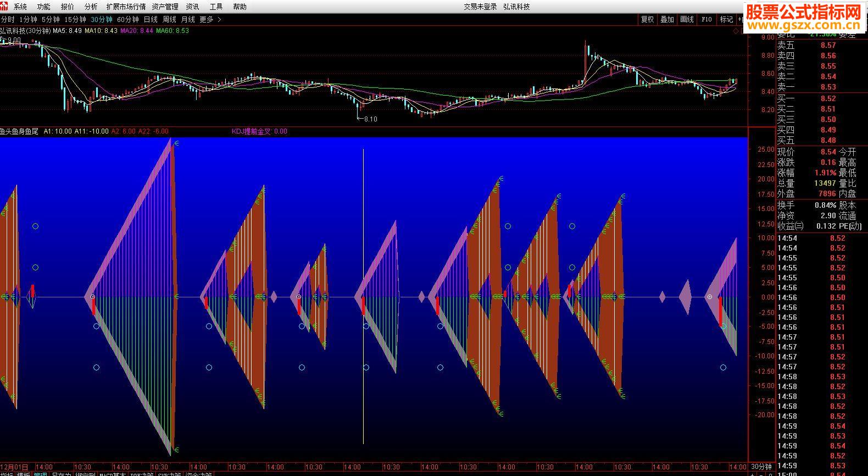Open the 扩展市场行情 menu
The width and height of the screenshot is (868, 476).
[126, 7]
